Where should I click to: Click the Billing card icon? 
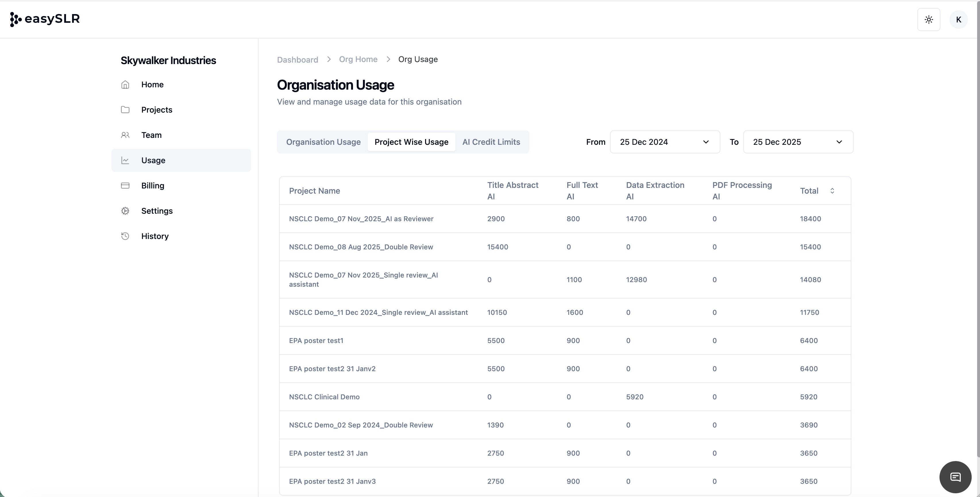tap(125, 186)
